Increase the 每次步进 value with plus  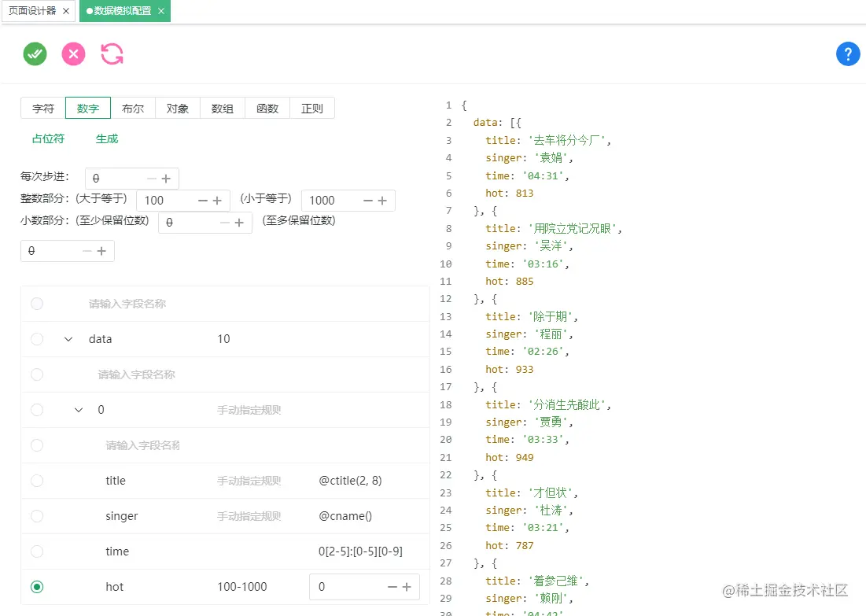click(166, 179)
